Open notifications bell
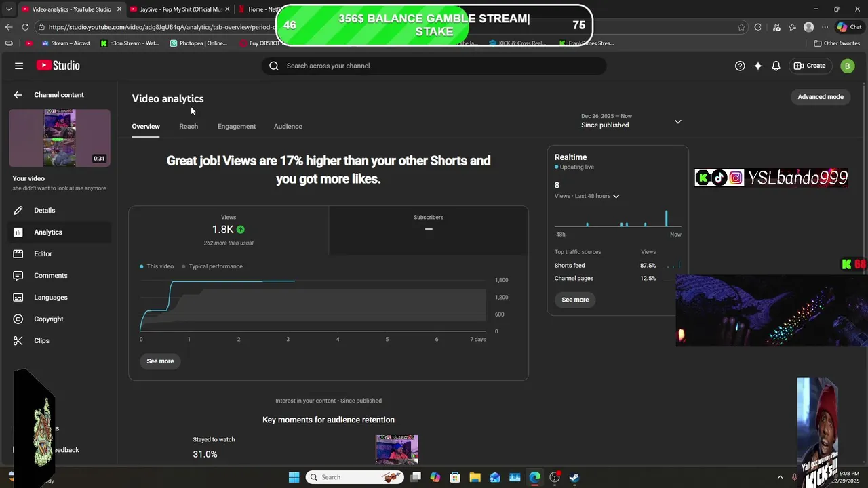 click(x=776, y=66)
